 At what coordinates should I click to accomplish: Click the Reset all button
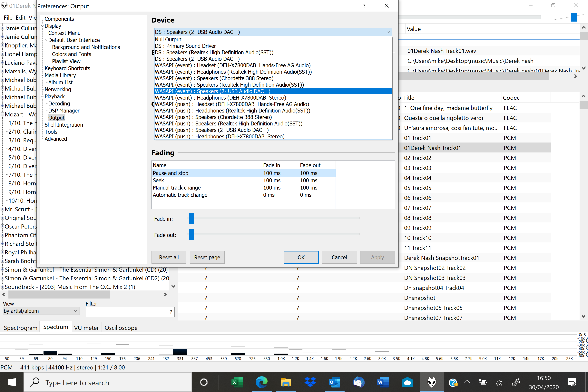tap(169, 257)
